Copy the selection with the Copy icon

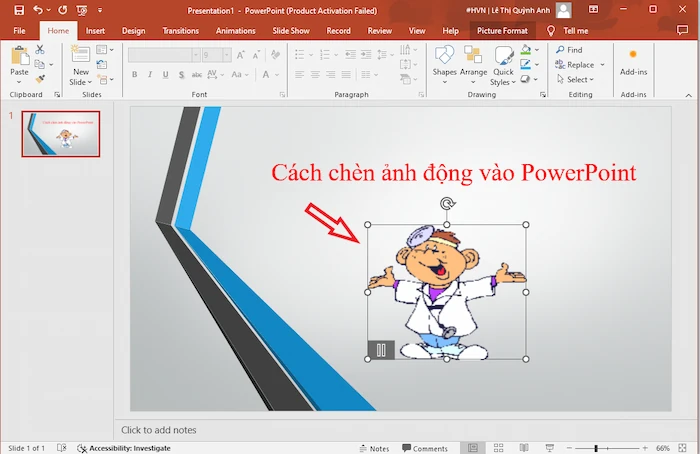(40, 64)
